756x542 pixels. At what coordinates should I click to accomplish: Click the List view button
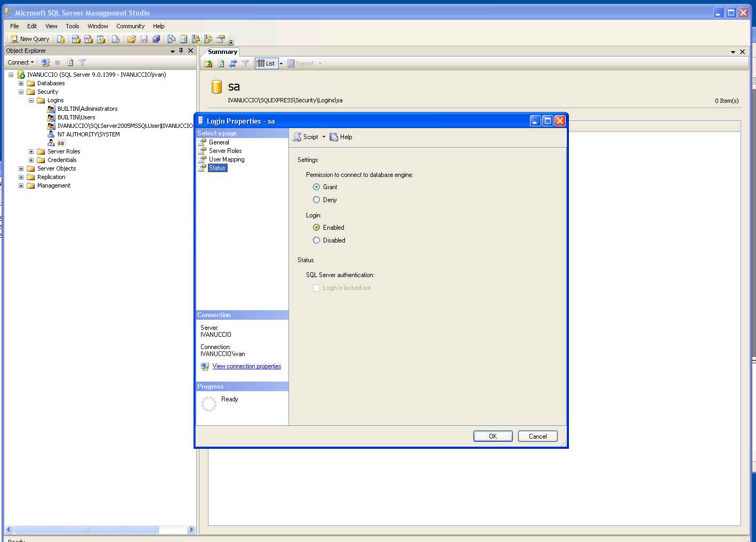click(x=267, y=63)
